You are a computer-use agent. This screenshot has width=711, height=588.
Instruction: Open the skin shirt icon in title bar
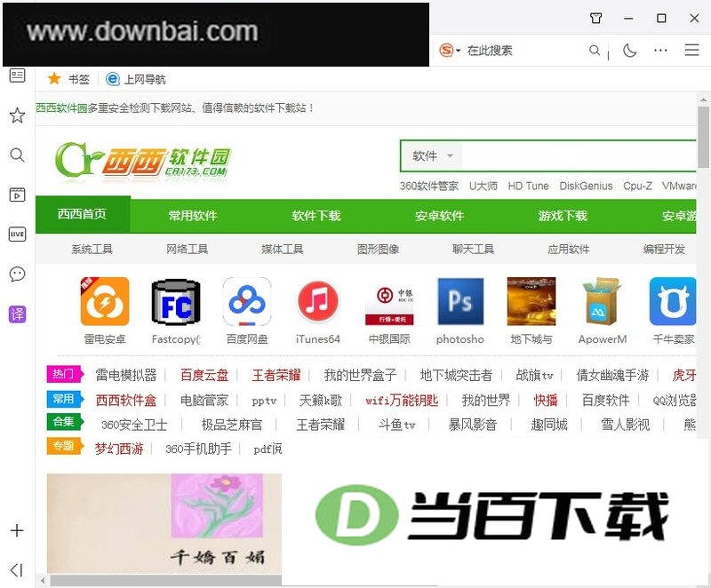click(x=595, y=18)
